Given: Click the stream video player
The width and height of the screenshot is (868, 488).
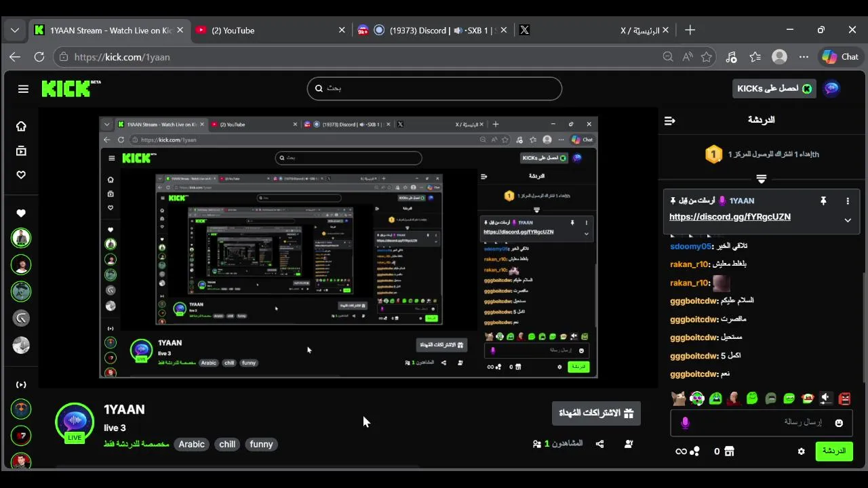Looking at the screenshot, I should point(348,247).
